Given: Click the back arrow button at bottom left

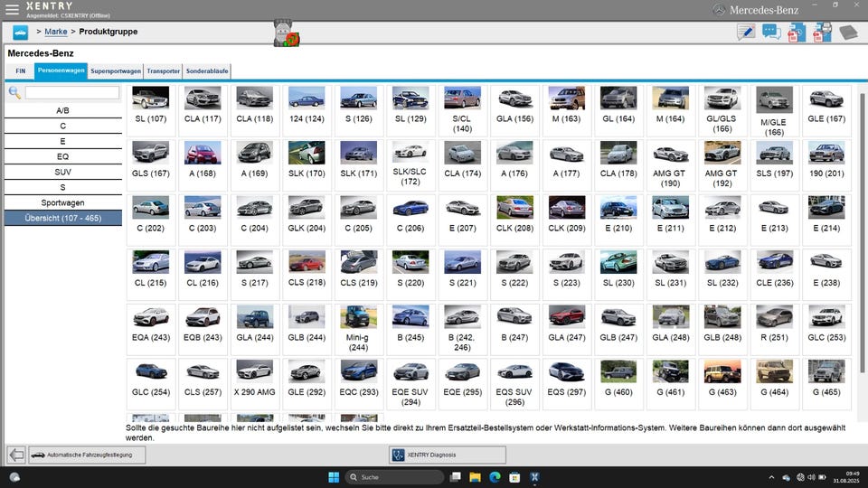Looking at the screenshot, I should 16,455.
